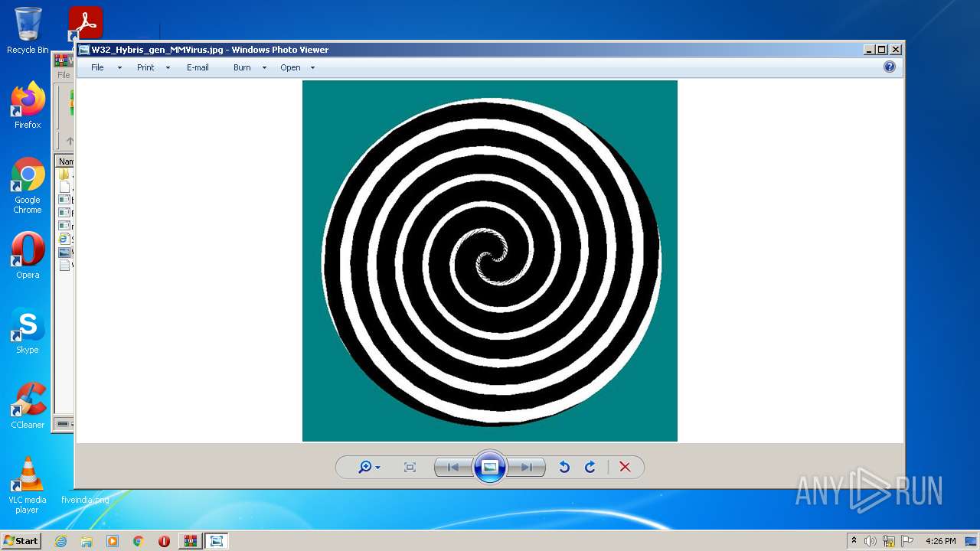Launch VLC media player from desktop
980x551 pixels.
(x=28, y=485)
